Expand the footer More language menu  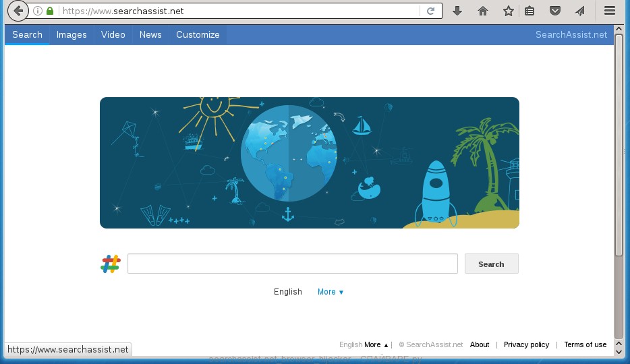point(376,344)
